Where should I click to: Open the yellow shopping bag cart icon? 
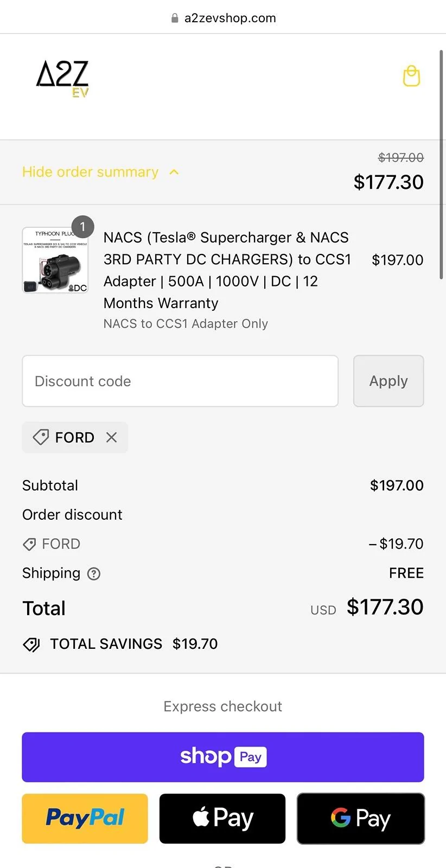tap(411, 76)
